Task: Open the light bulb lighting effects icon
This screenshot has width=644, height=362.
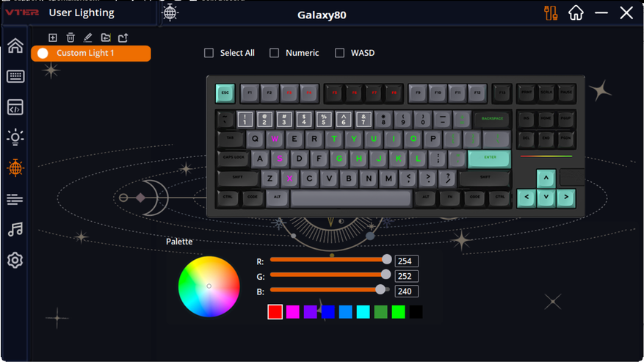Action: (15, 137)
